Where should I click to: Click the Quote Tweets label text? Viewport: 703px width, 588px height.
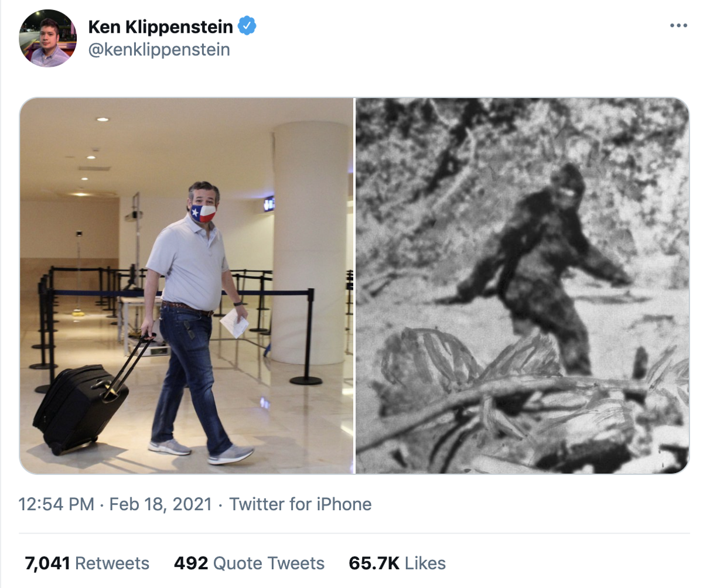point(269,563)
